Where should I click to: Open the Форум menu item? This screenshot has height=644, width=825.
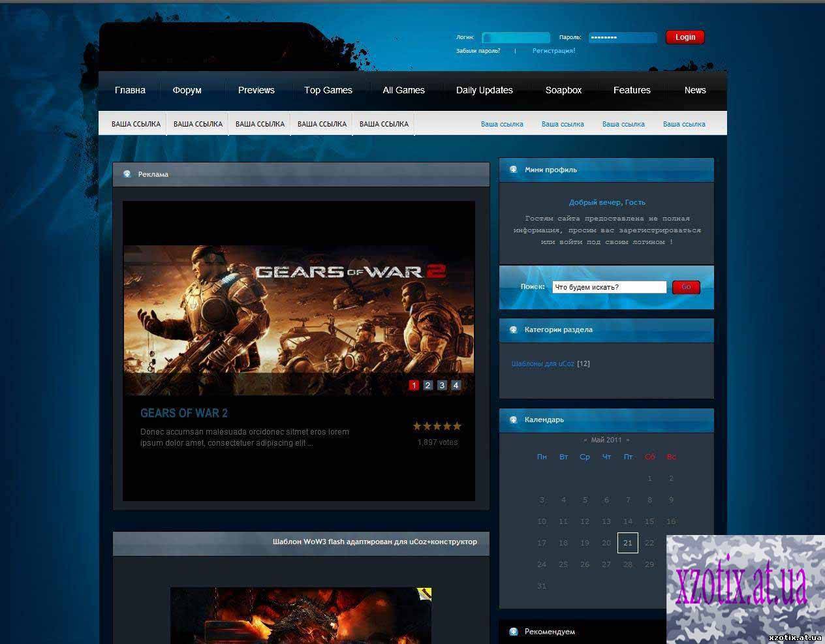187,90
